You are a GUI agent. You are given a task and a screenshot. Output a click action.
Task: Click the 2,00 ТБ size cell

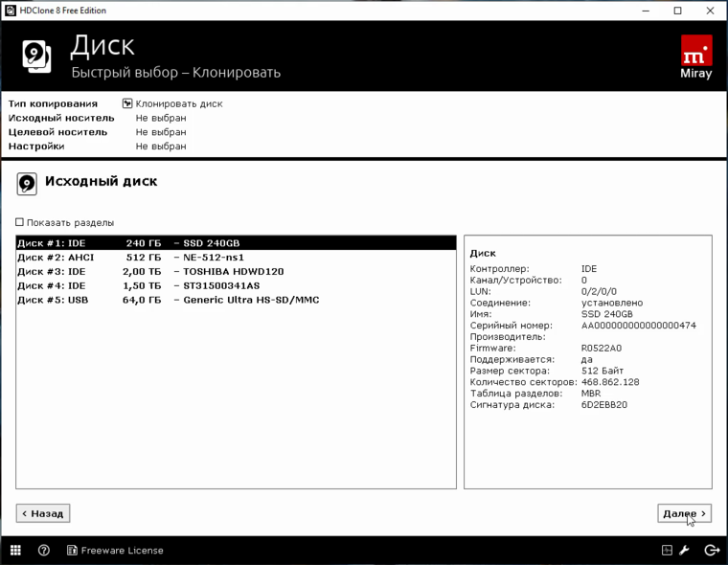point(142,271)
